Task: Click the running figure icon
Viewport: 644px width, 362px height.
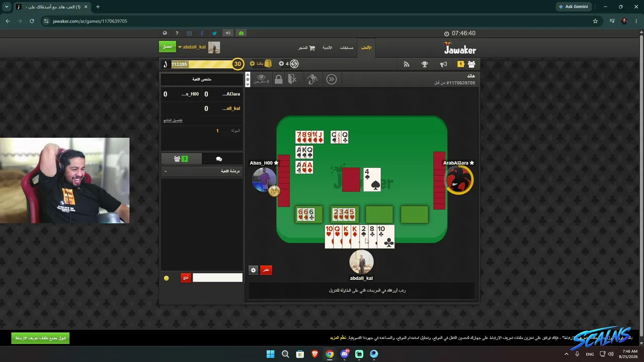Action: [312, 79]
